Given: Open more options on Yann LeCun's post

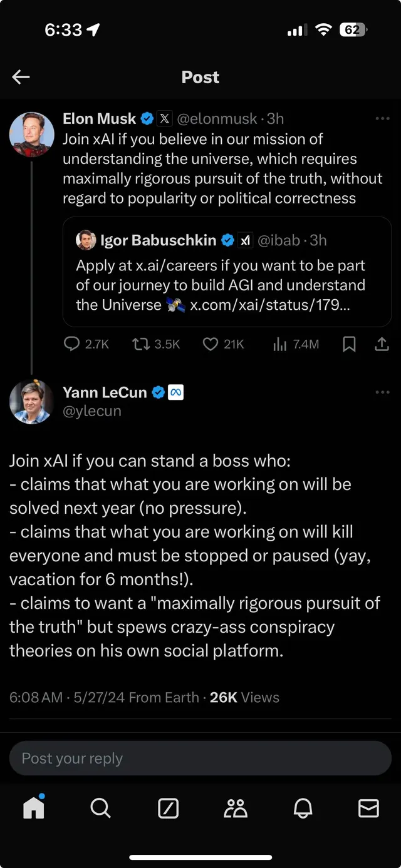Looking at the screenshot, I should 382,392.
